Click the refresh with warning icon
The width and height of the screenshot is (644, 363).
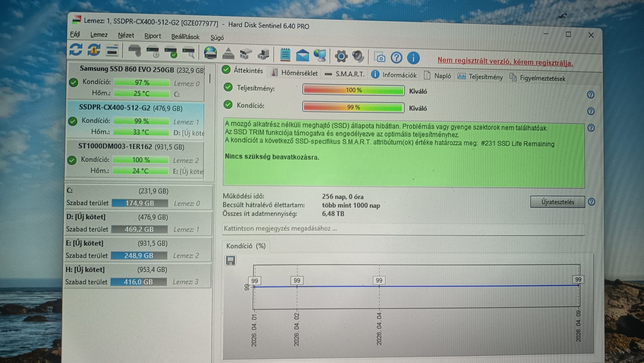[94, 50]
